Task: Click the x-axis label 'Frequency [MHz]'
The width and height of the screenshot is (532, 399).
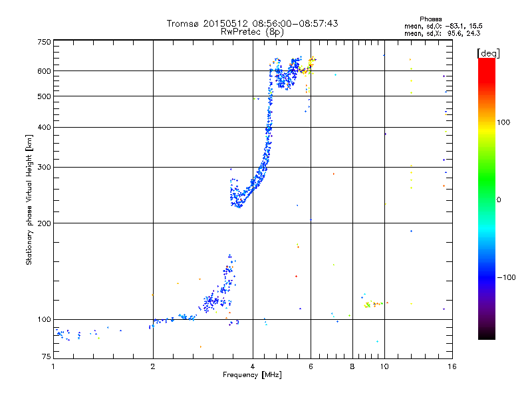Action: point(252,375)
